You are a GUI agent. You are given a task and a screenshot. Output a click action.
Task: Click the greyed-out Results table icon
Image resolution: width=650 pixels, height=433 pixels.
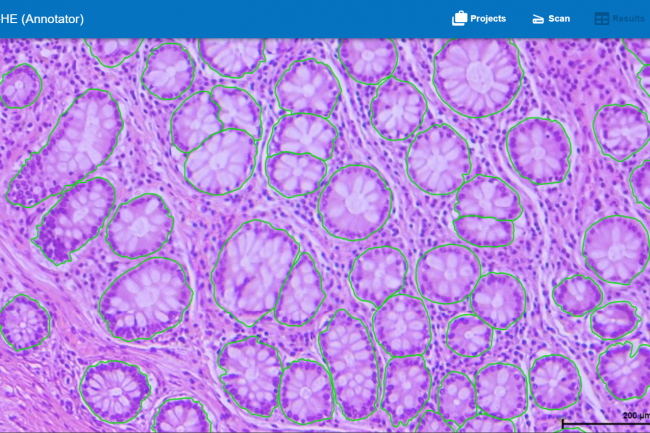click(x=602, y=18)
